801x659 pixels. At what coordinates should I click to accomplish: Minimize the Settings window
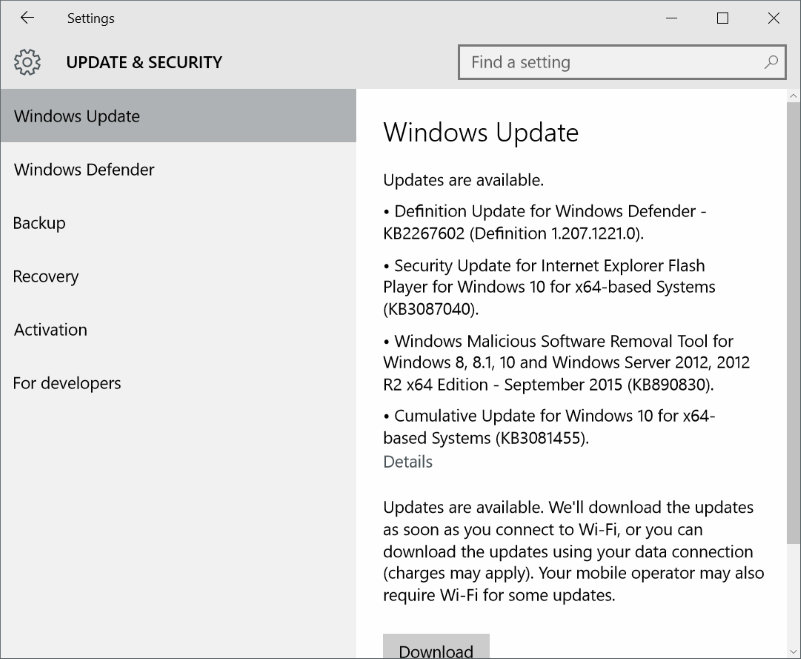[672, 18]
